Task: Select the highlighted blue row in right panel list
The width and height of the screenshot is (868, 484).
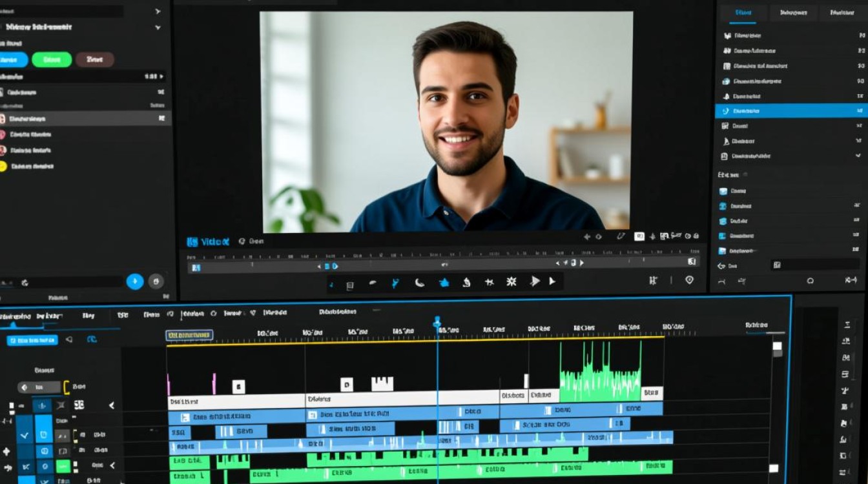Action: coord(790,111)
